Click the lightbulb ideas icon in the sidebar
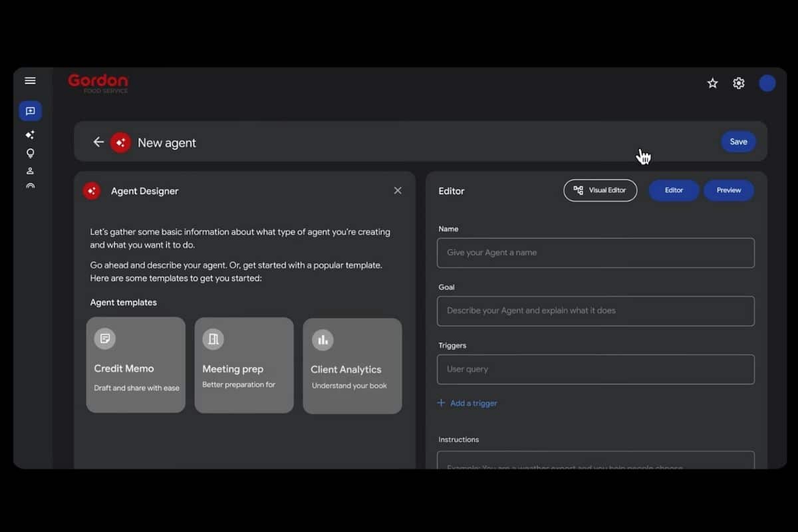This screenshot has height=532, width=798. (x=30, y=154)
